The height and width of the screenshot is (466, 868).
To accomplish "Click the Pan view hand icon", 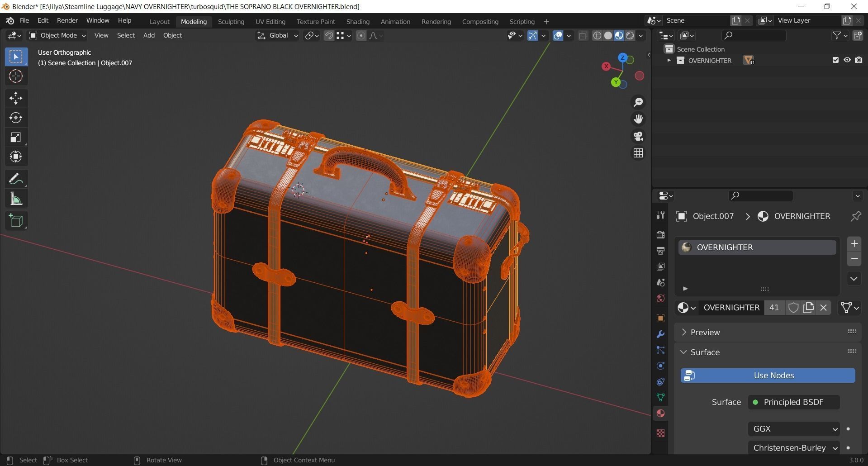I will coord(638,119).
